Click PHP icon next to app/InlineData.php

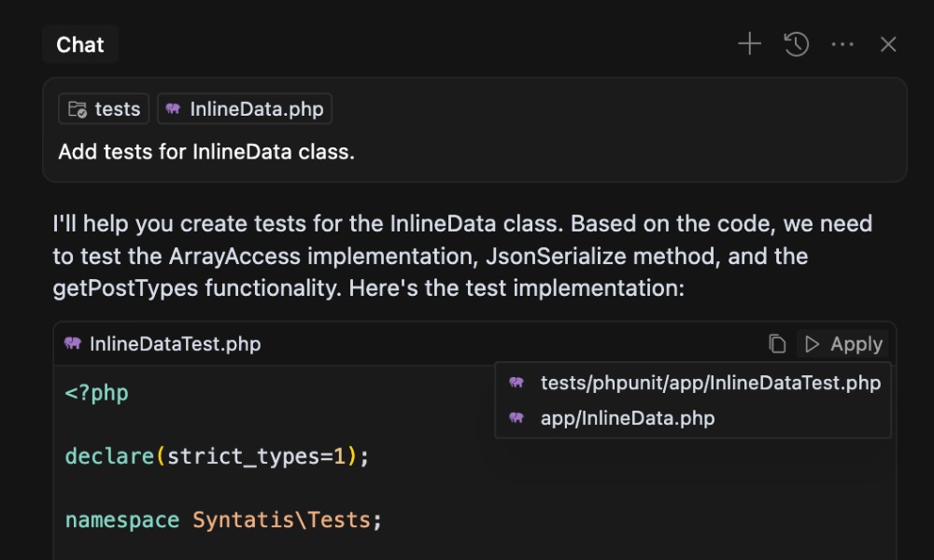517,418
